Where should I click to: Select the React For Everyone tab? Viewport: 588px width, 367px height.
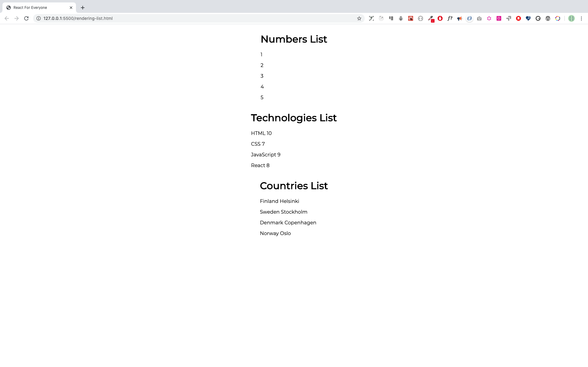click(39, 8)
